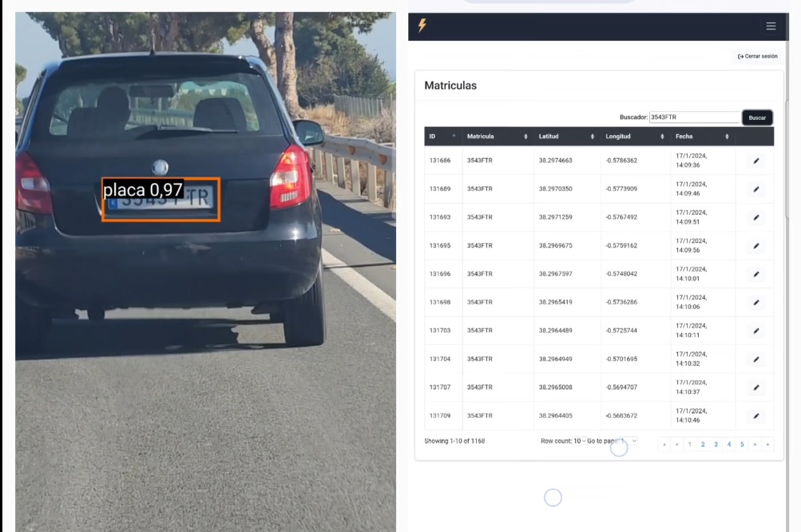Image resolution: width=801 pixels, height=532 pixels.
Task: Sort the table by the ID column
Action: pyautogui.click(x=443, y=137)
